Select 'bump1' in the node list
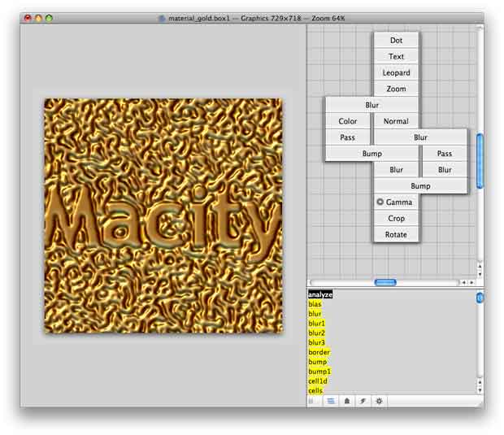This screenshot has width=504, height=435. point(319,372)
